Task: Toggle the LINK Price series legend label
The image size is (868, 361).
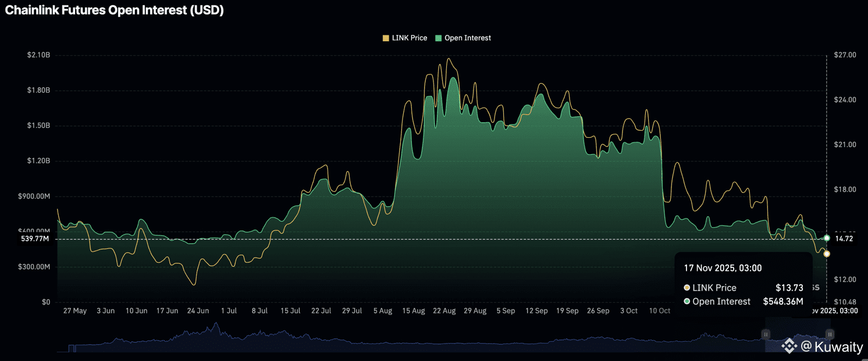Action: point(410,38)
